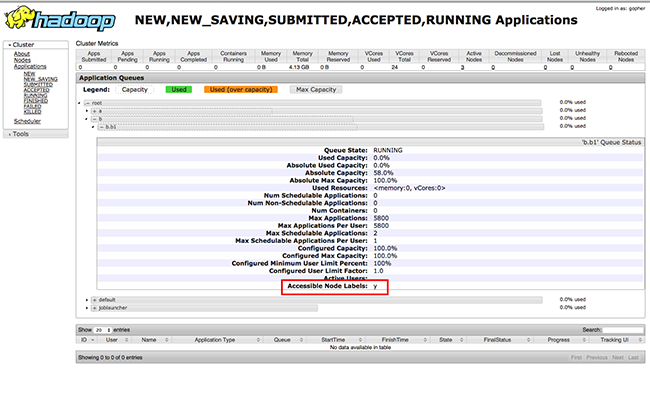This screenshot has width=650, height=415.
Task: Click the green Used legend swatch
Action: pos(178,89)
